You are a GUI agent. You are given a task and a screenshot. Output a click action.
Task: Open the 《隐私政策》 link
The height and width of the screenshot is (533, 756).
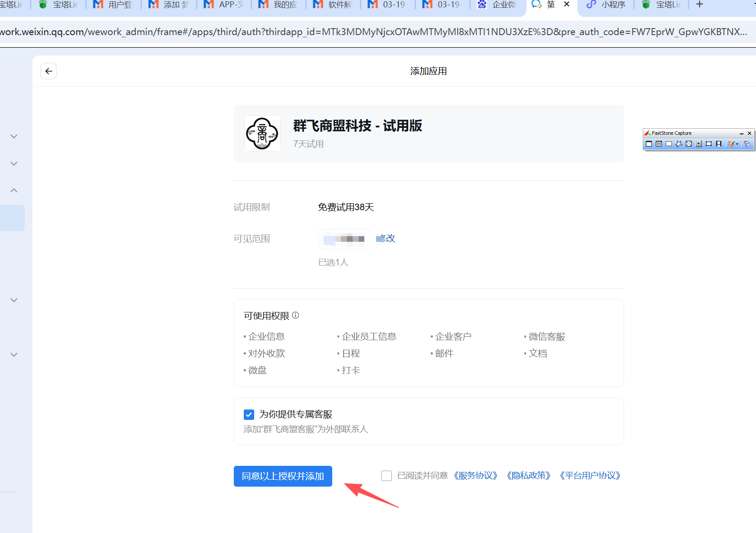pos(528,476)
